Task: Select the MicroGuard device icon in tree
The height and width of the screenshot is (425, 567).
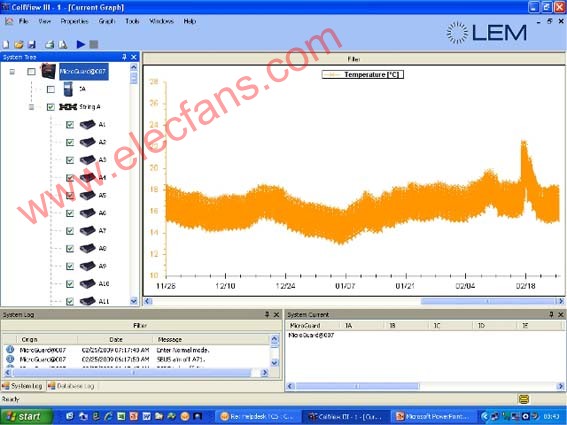Action: [48, 71]
